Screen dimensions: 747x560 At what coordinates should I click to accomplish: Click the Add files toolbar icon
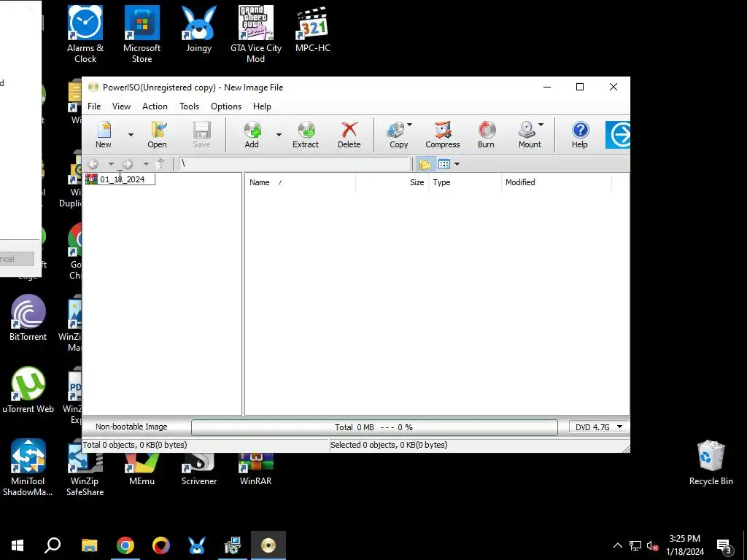tap(252, 135)
